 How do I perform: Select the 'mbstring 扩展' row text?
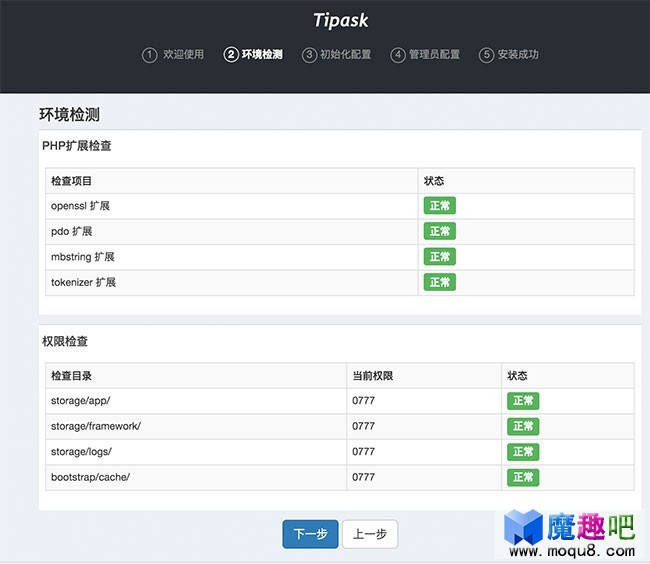(83, 257)
